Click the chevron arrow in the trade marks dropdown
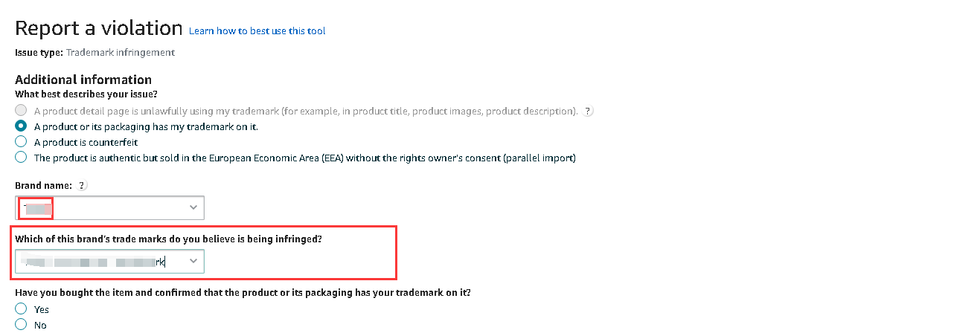980x336 pixels. click(x=193, y=262)
